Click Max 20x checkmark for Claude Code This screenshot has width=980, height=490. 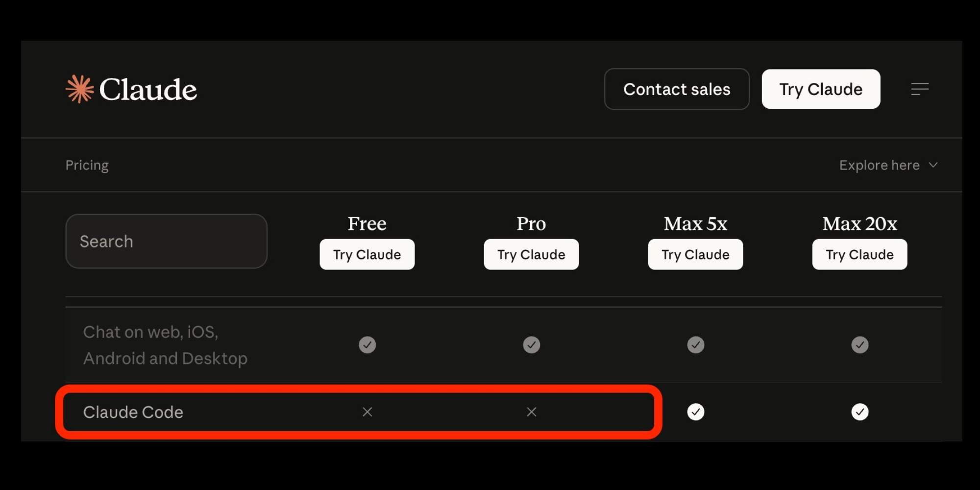point(859,412)
